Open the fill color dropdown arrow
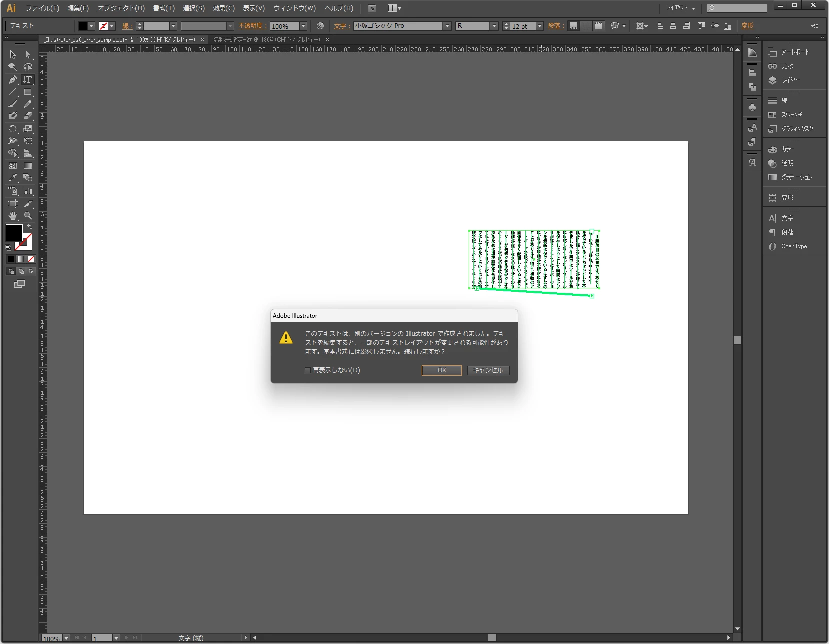This screenshot has width=829, height=644. (x=91, y=26)
